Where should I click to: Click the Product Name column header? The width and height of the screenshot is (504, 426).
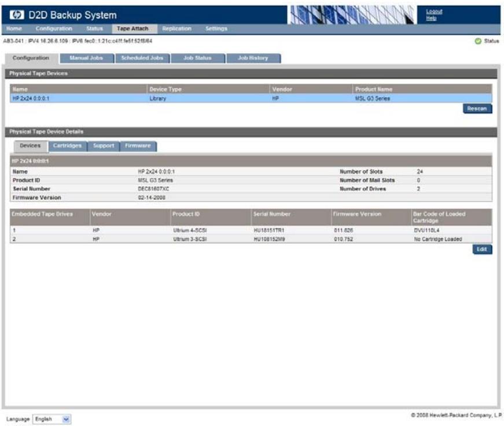click(422, 89)
